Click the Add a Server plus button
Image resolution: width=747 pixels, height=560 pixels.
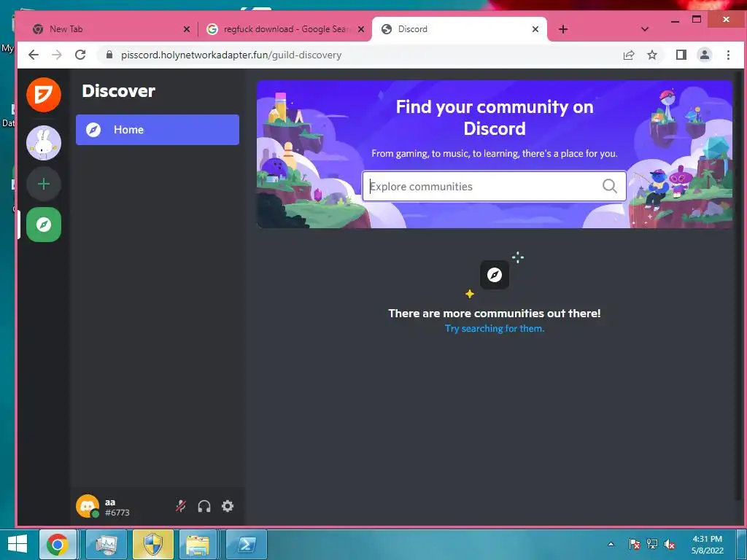tap(43, 184)
